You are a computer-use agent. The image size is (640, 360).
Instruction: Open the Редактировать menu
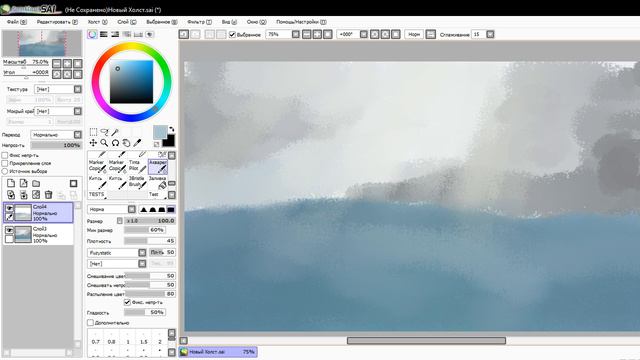coord(57,22)
